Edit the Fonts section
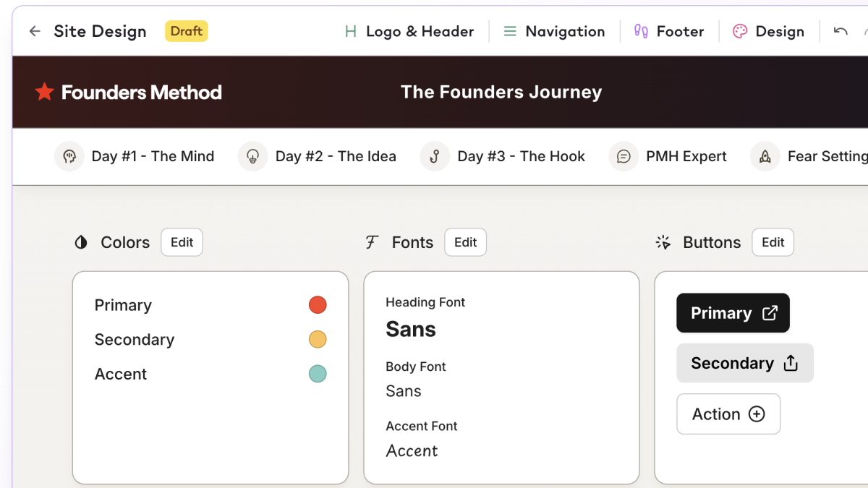 tap(465, 242)
